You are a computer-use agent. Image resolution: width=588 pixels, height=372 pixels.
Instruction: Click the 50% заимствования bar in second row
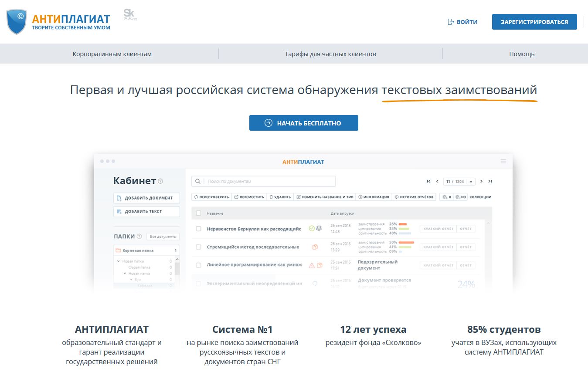[406, 242]
